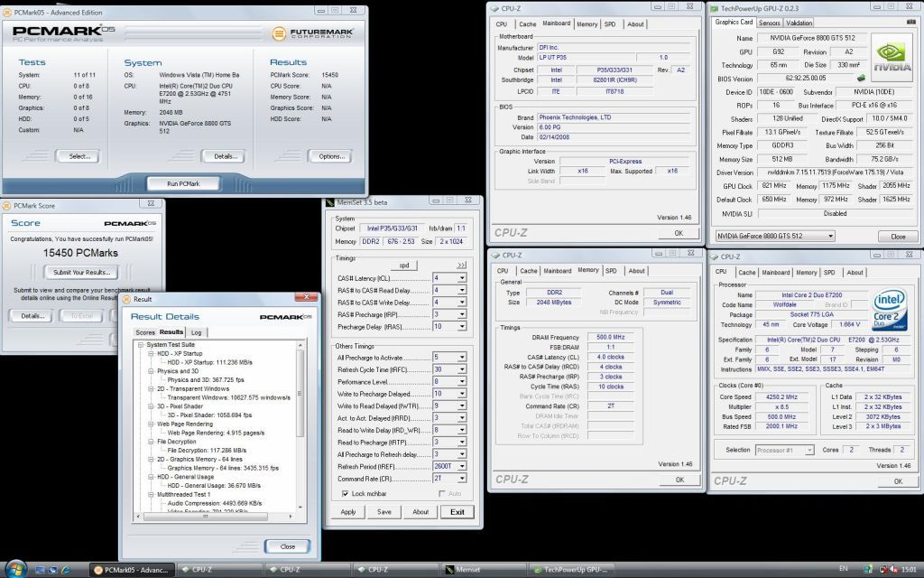924x578 pixels.
Task: Click the CPU-Z Memory window title icon
Action: click(x=495, y=255)
